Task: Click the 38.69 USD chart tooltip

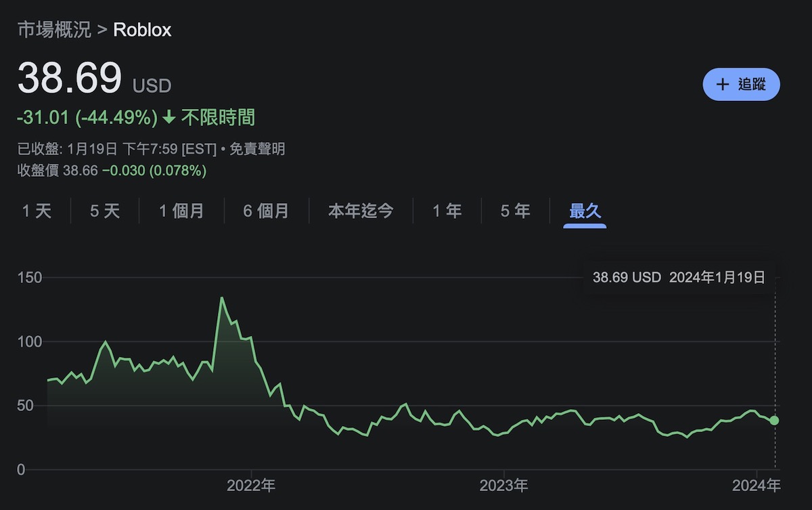Action: pos(679,278)
